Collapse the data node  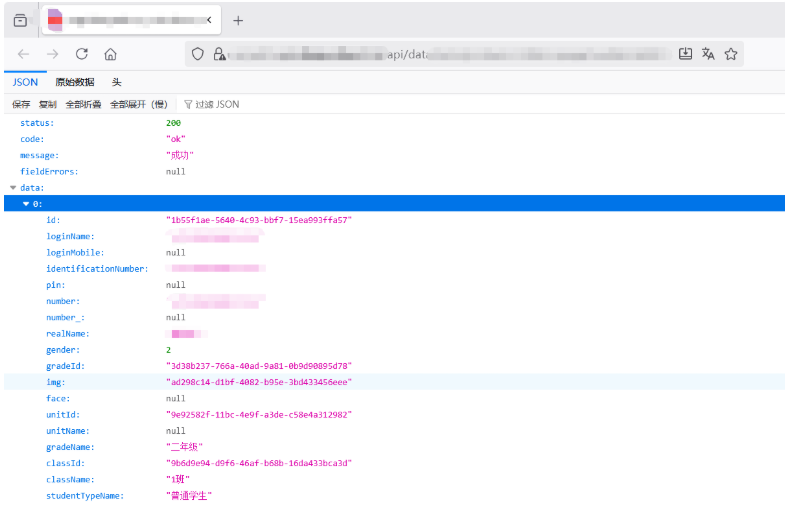tap(13, 187)
